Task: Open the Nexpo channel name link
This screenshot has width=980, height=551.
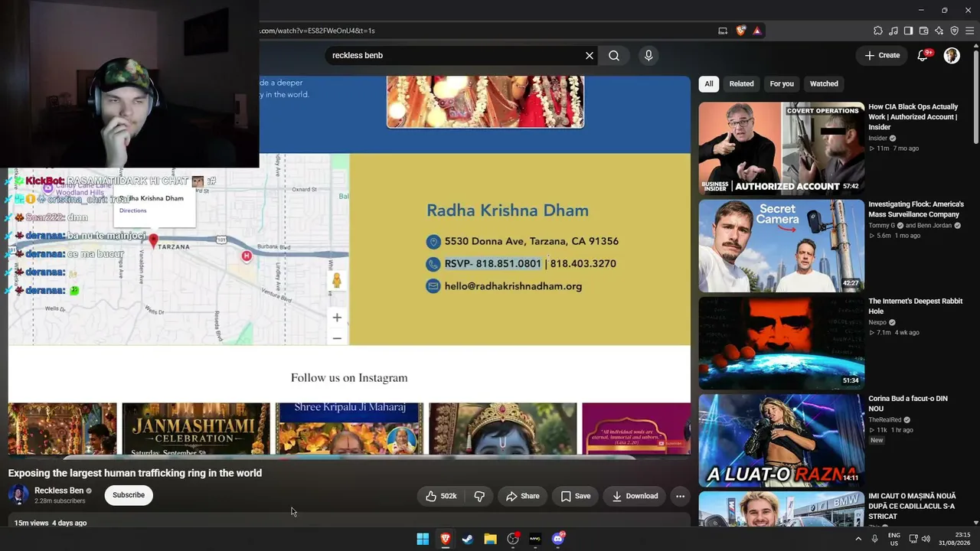Action: coord(877,323)
